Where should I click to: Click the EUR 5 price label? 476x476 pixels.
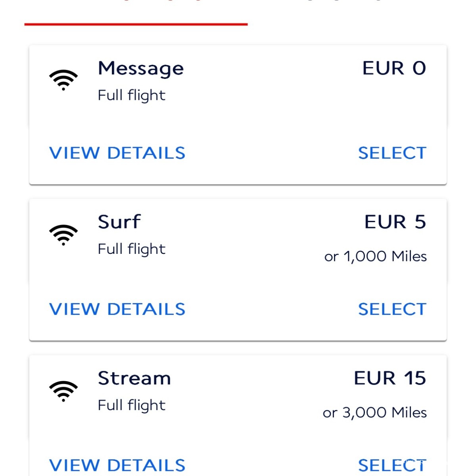pyautogui.click(x=395, y=222)
